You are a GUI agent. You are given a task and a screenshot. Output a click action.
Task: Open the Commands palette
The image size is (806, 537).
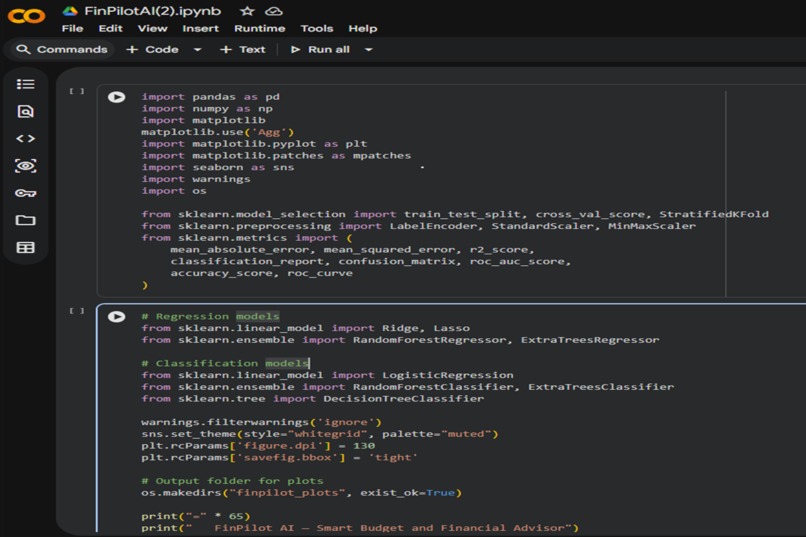(x=60, y=49)
